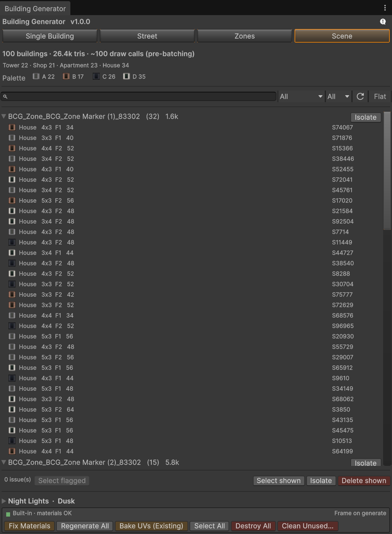Toggle the Flat list view button

380,96
